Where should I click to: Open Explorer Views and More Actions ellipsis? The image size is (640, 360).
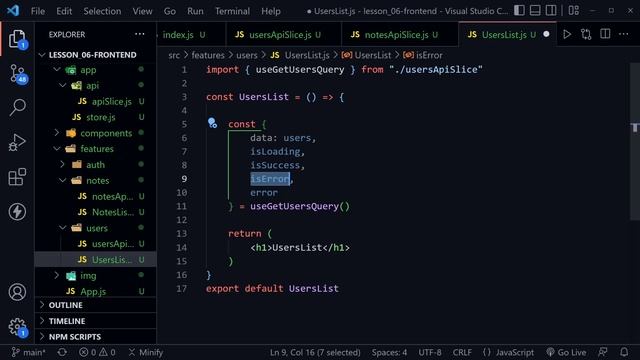pos(140,34)
